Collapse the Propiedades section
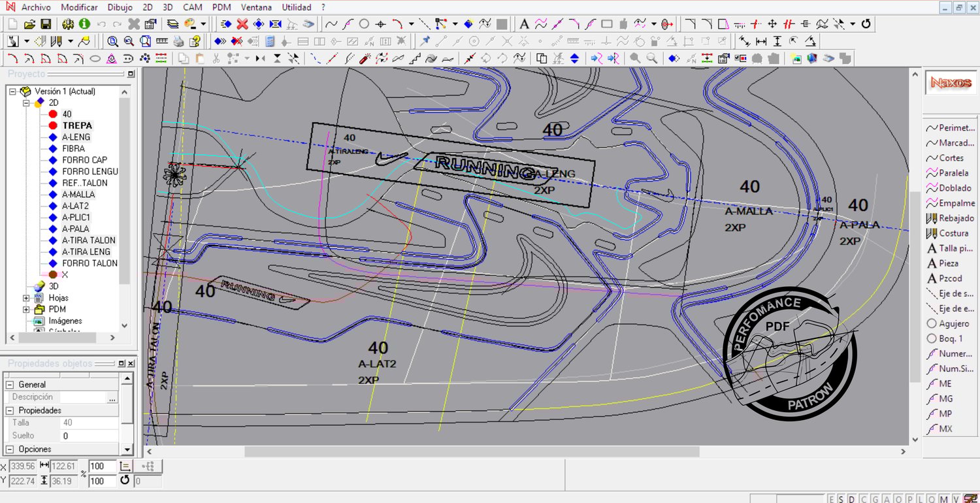The height and width of the screenshot is (503, 980). click(x=10, y=410)
